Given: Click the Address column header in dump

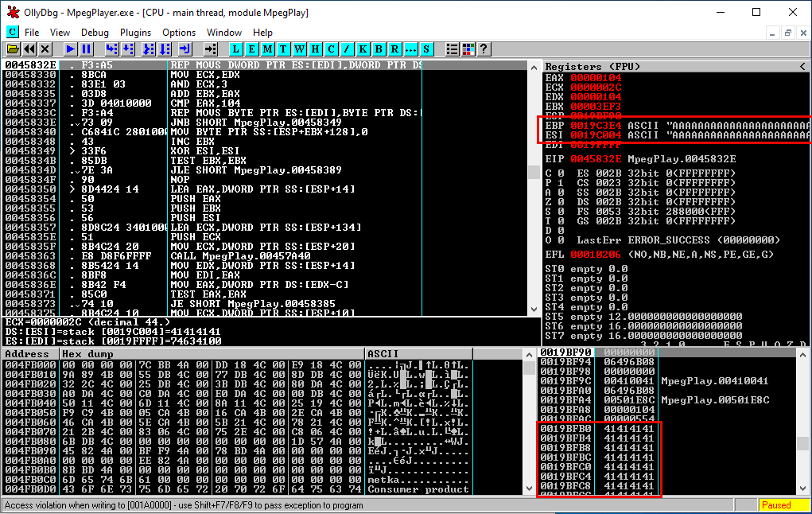Looking at the screenshot, I should point(30,354).
